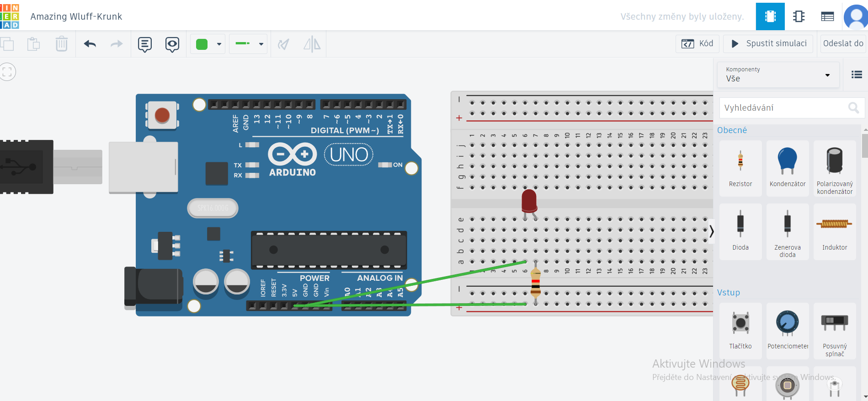The height and width of the screenshot is (401, 868).
Task: Select the Dioda component
Action: click(740, 231)
